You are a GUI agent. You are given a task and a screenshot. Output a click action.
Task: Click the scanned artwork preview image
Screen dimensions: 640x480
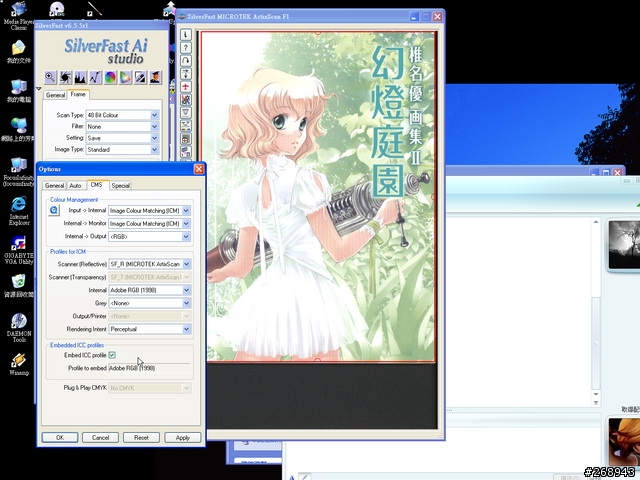(x=318, y=197)
